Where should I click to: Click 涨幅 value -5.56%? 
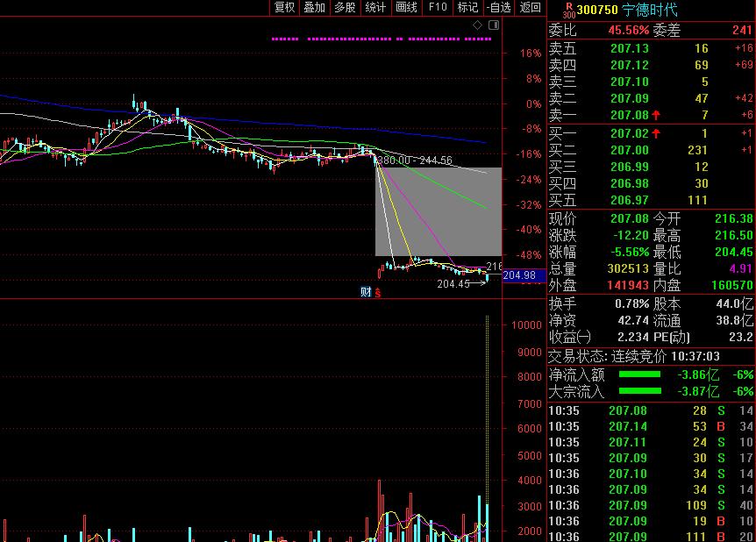pos(629,252)
